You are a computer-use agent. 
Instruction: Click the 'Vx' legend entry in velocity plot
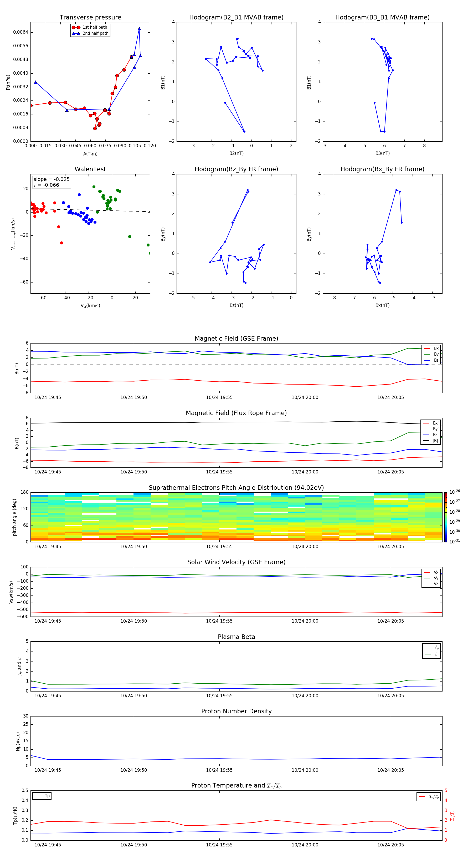[x=431, y=572]
